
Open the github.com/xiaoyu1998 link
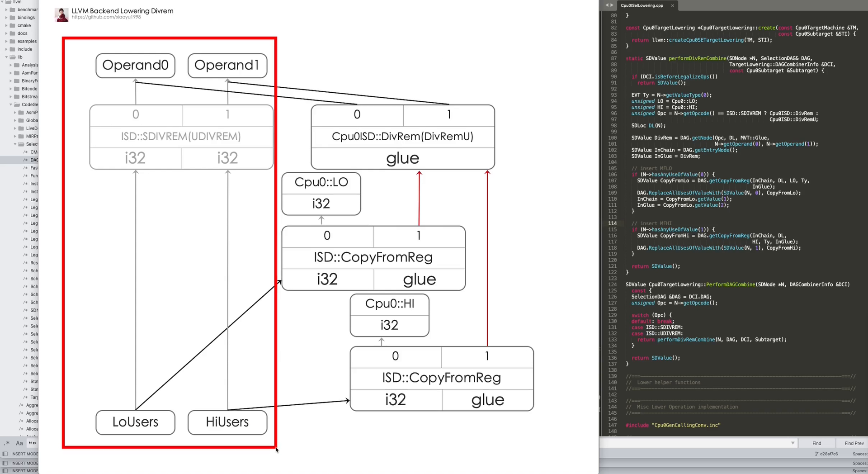(106, 17)
